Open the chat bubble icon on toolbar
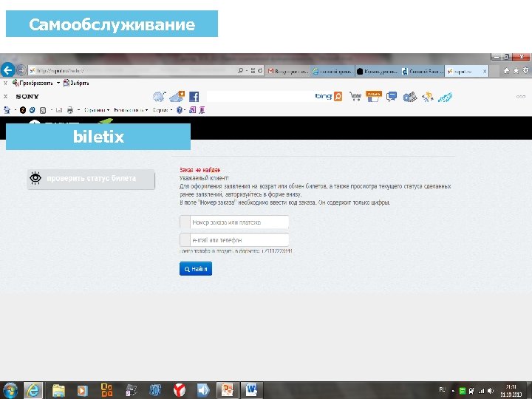 point(392,97)
